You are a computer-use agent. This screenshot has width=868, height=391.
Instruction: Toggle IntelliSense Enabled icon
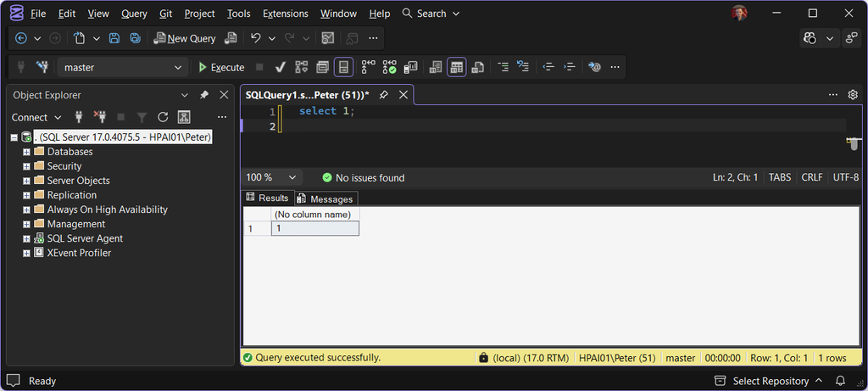(x=343, y=67)
